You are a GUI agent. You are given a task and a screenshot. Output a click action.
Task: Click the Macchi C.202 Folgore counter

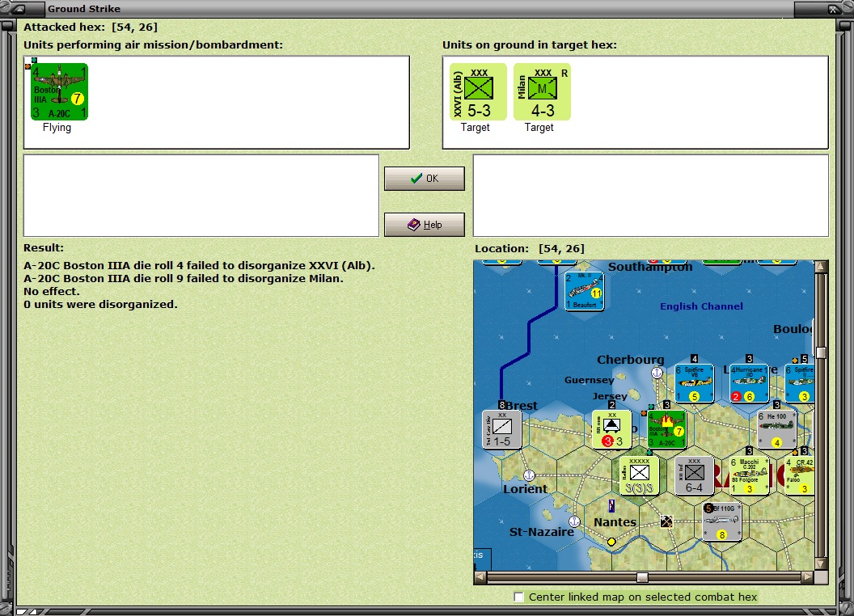click(x=750, y=475)
